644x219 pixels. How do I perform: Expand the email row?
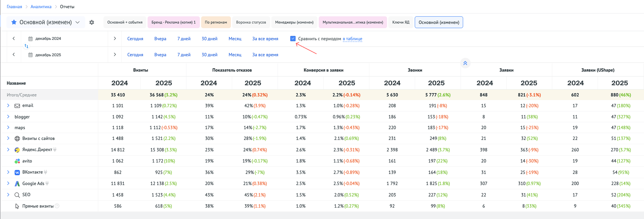click(8, 105)
